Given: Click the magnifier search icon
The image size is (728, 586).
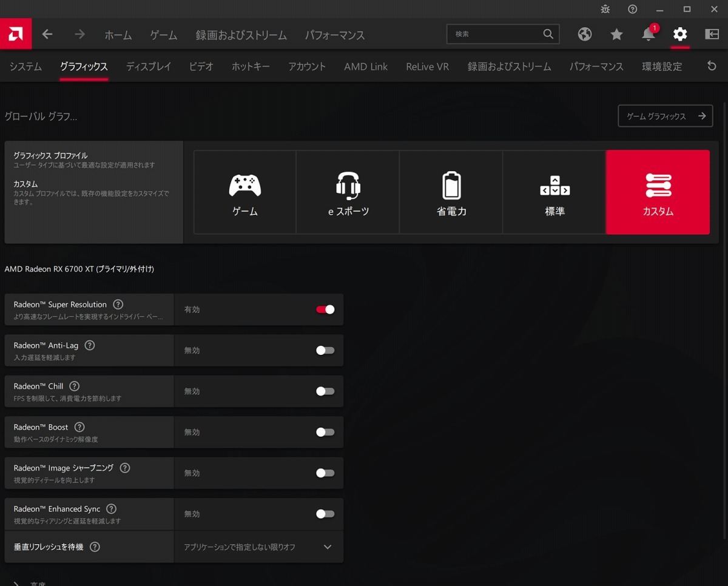Looking at the screenshot, I should click(548, 34).
